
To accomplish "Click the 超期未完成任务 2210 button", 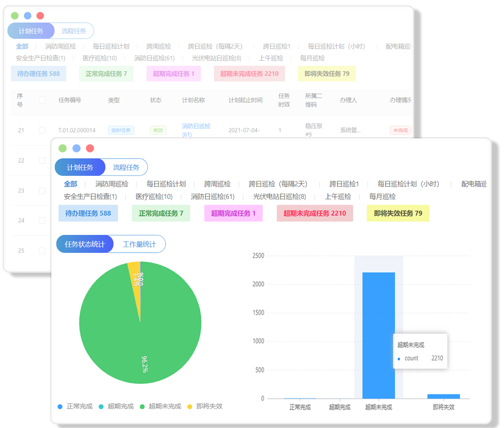I will (315, 213).
